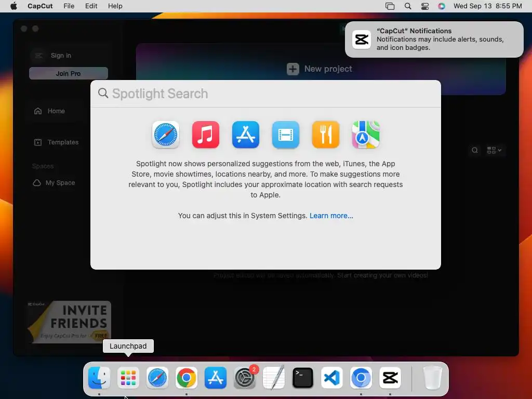Select the restaurant fork-and-knife icon
This screenshot has width=532, height=399.
point(326,135)
